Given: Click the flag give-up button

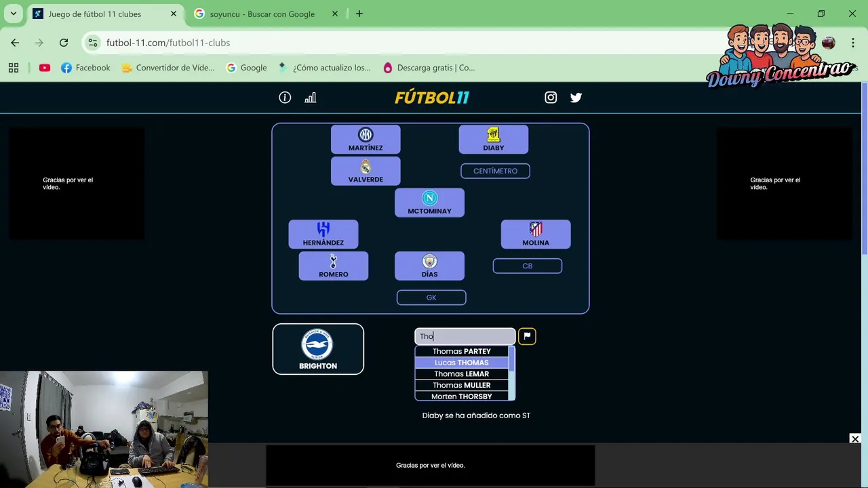Looking at the screenshot, I should (x=527, y=336).
